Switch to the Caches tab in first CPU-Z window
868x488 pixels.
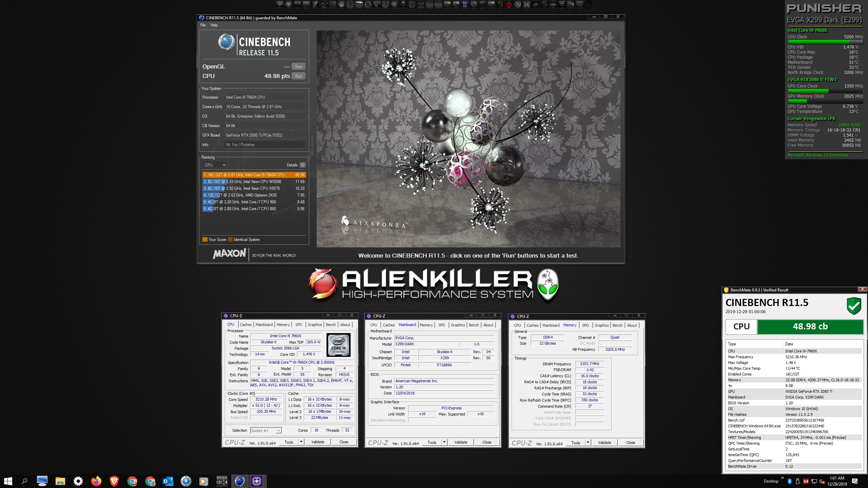tap(245, 325)
